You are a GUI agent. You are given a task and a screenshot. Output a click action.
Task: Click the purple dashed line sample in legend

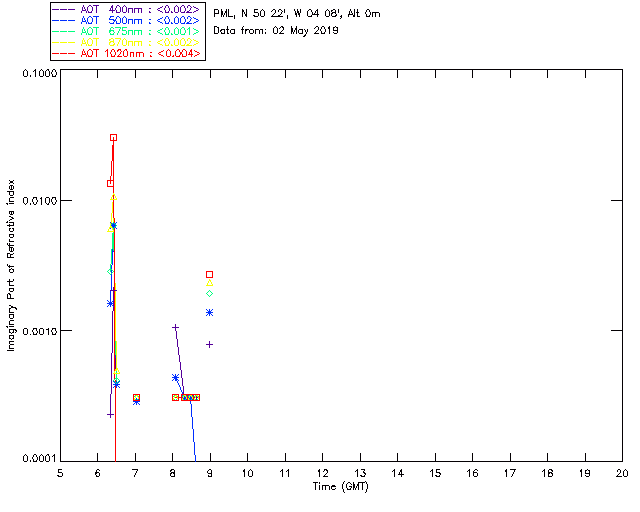coord(64,9)
